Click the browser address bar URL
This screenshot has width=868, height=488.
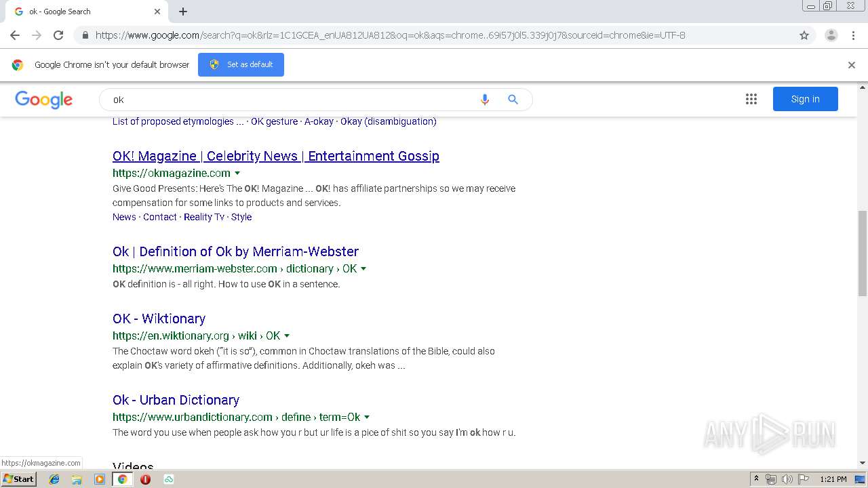tap(390, 35)
